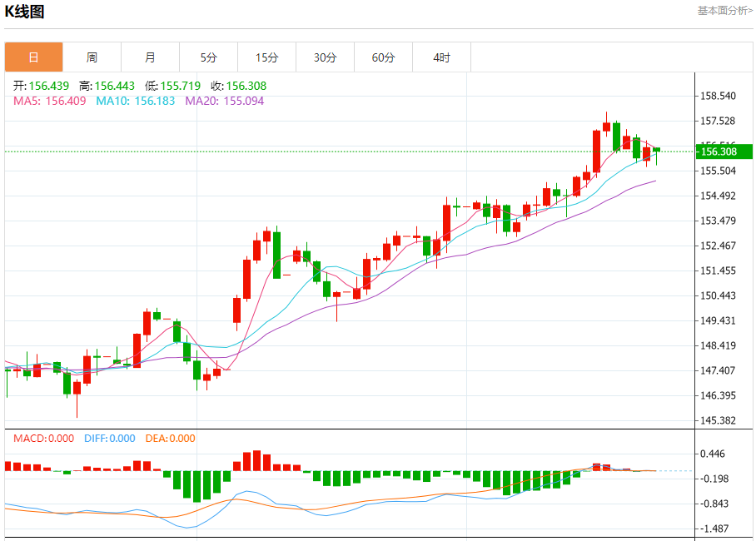Switch to the 月 monthly tab
This screenshot has width=756, height=541.
point(150,57)
